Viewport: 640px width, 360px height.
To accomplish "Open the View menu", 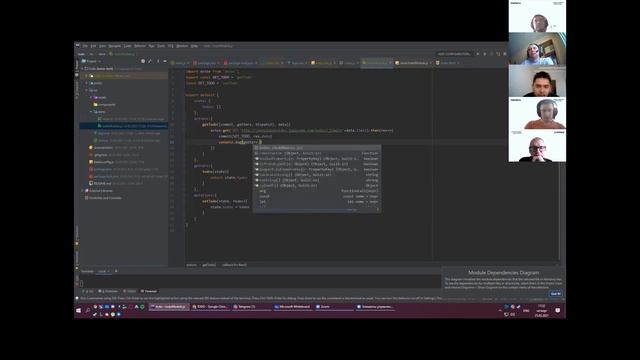I will (102, 46).
